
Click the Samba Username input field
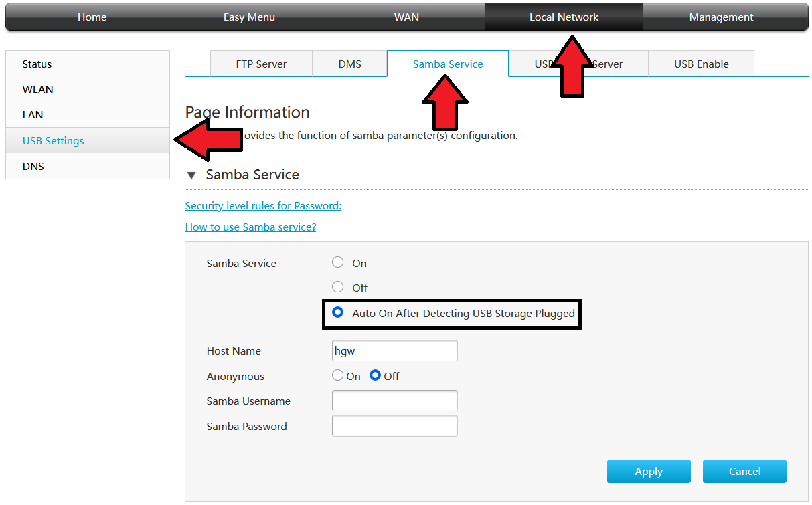pos(394,401)
